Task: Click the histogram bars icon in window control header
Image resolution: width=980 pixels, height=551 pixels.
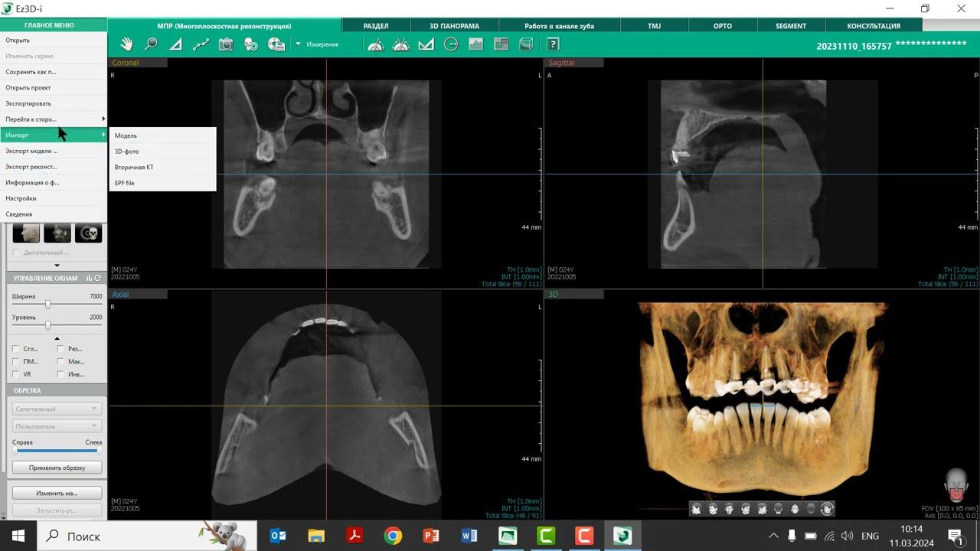Action: [90, 279]
